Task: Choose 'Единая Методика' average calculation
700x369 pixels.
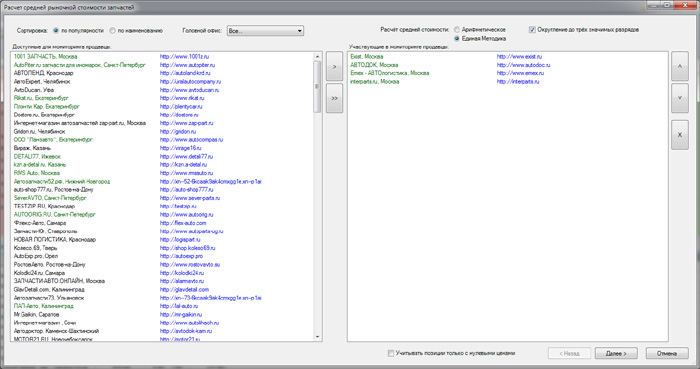Action: [x=457, y=38]
